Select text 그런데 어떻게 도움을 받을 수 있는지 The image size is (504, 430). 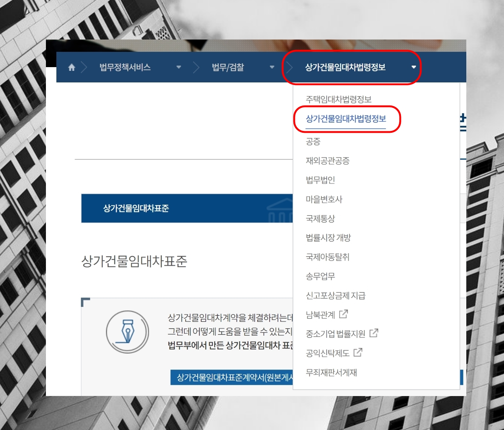230,332
